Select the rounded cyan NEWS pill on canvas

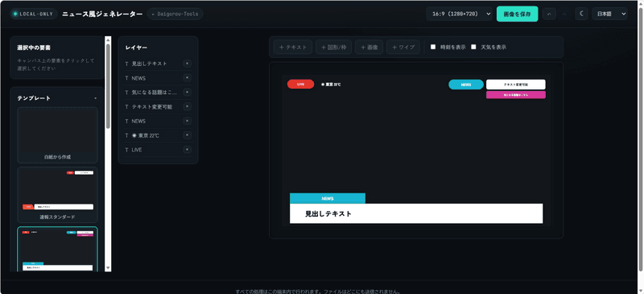(x=466, y=85)
